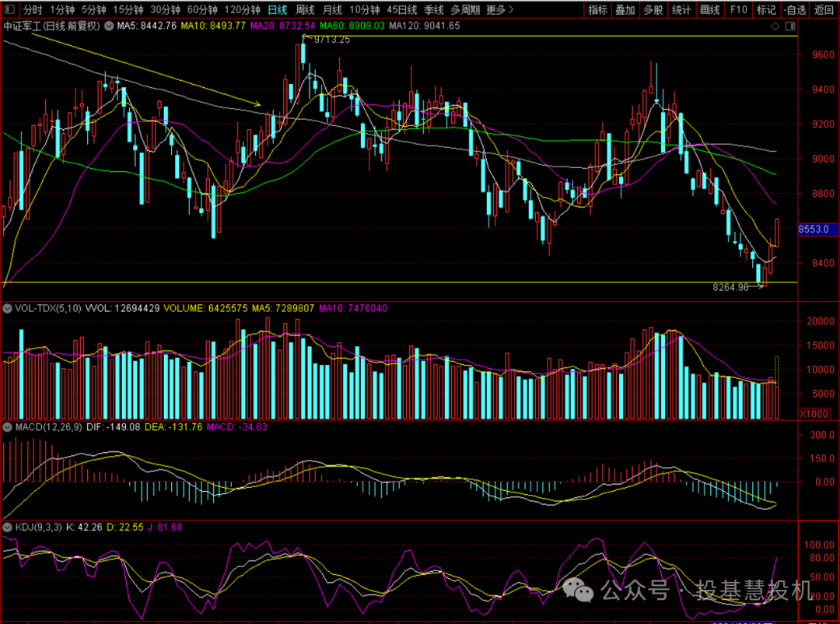Switch to 分时 intraday view
This screenshot has height=624, width=840.
(33, 9)
